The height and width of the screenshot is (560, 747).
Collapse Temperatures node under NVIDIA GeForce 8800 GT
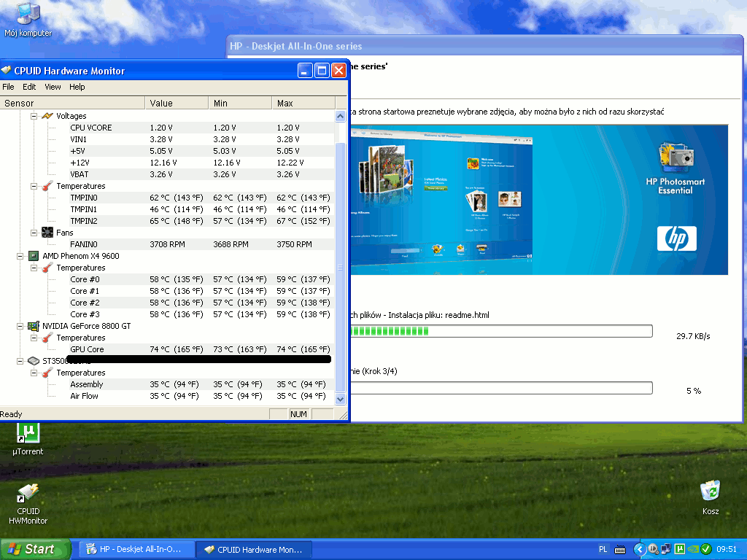pos(34,338)
